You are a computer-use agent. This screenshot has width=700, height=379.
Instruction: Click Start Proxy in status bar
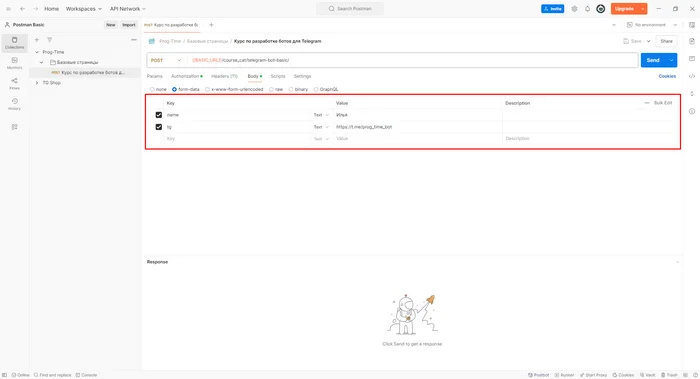point(593,375)
